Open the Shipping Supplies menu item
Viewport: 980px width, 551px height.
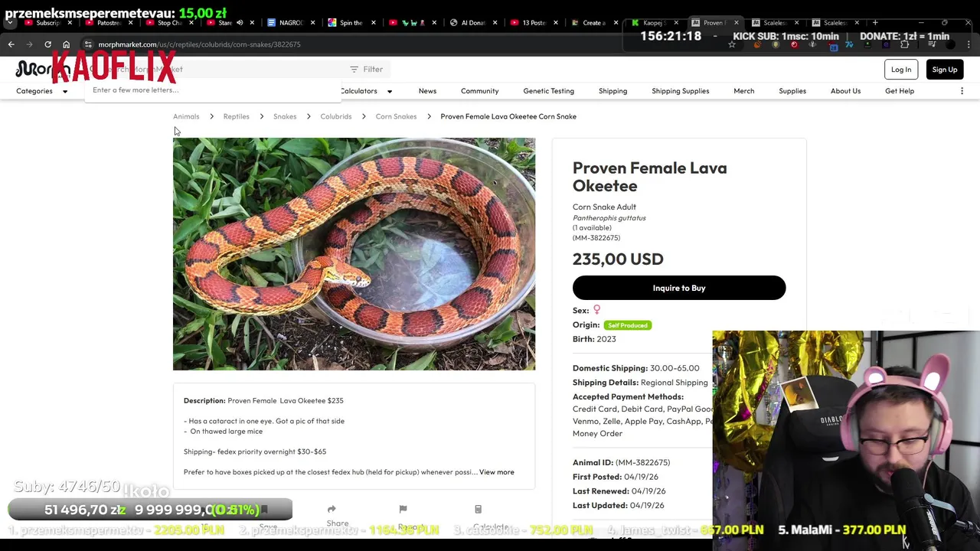point(680,91)
